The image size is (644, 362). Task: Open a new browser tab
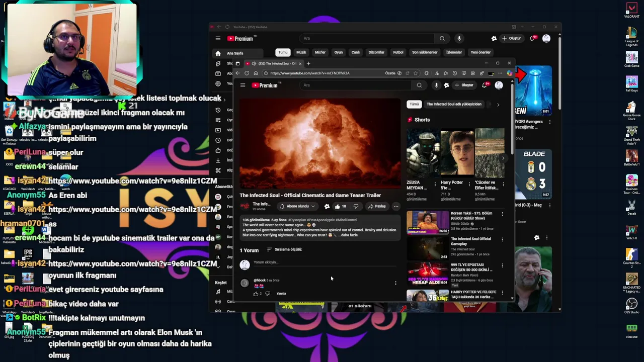coord(308,64)
